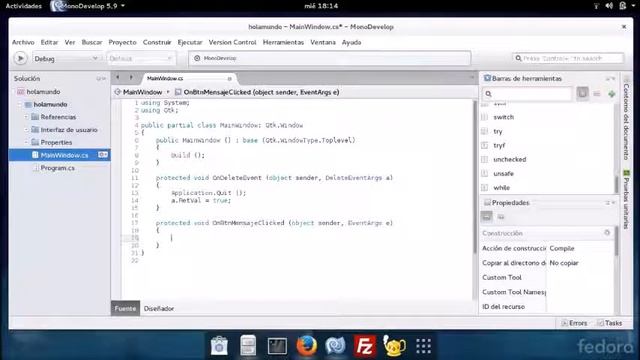
Task: Open the Ventana menu
Action: 323,42
